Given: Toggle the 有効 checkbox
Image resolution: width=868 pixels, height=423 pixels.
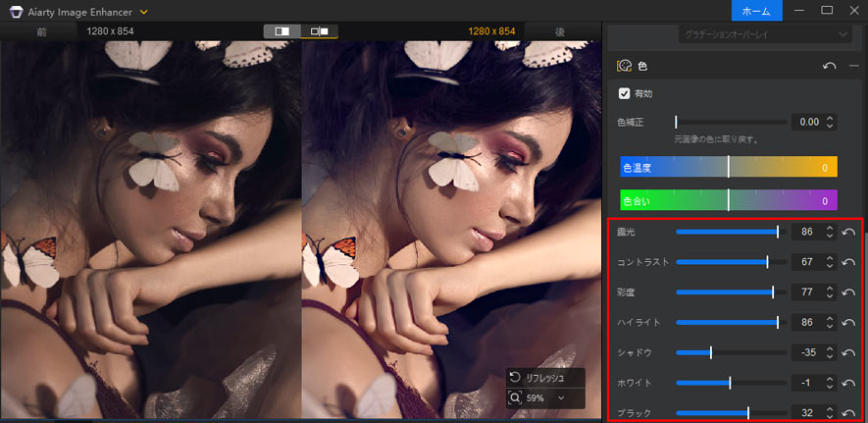Looking at the screenshot, I should [624, 93].
